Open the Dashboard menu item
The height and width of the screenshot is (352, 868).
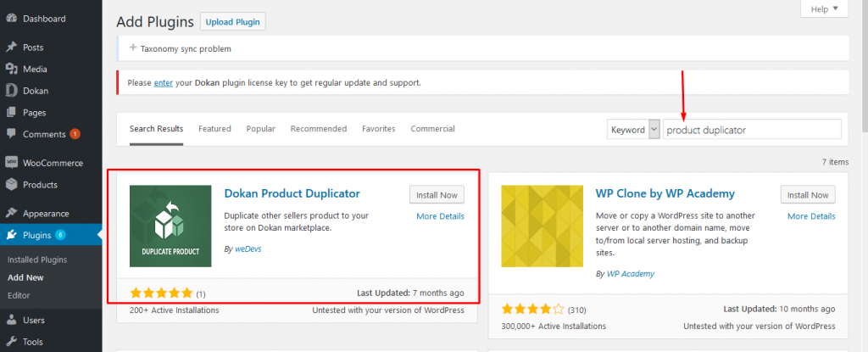(44, 19)
